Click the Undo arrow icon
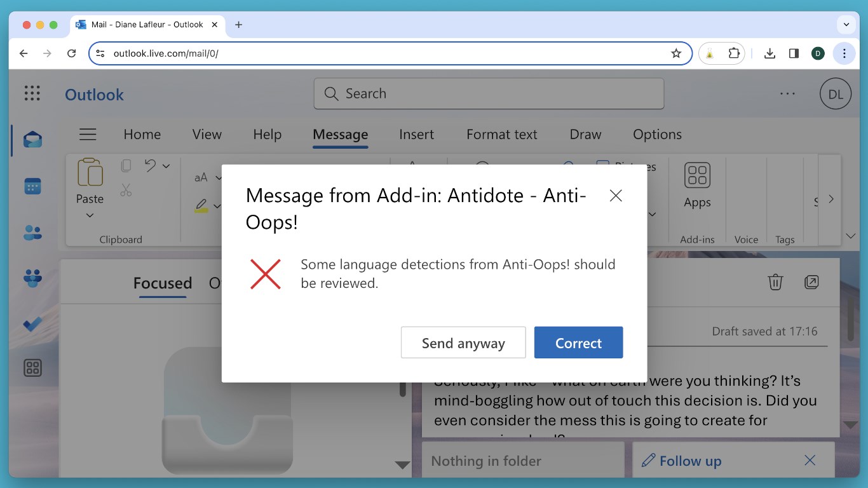The height and width of the screenshot is (488, 868). [150, 166]
